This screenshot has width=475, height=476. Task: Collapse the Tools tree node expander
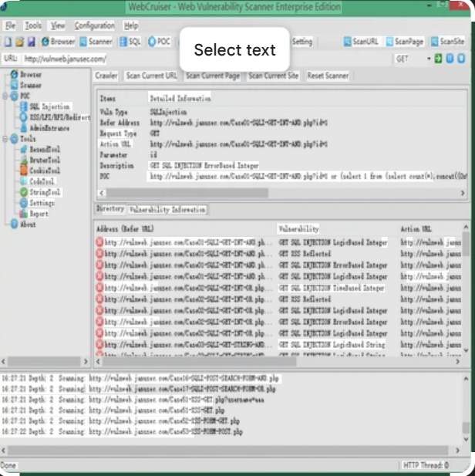[x=5, y=139]
